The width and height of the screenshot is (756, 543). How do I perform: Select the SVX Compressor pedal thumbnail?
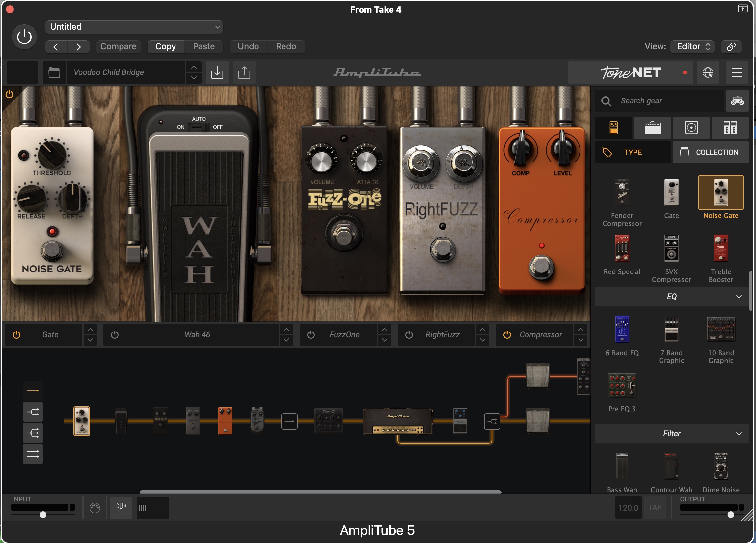tap(671, 248)
